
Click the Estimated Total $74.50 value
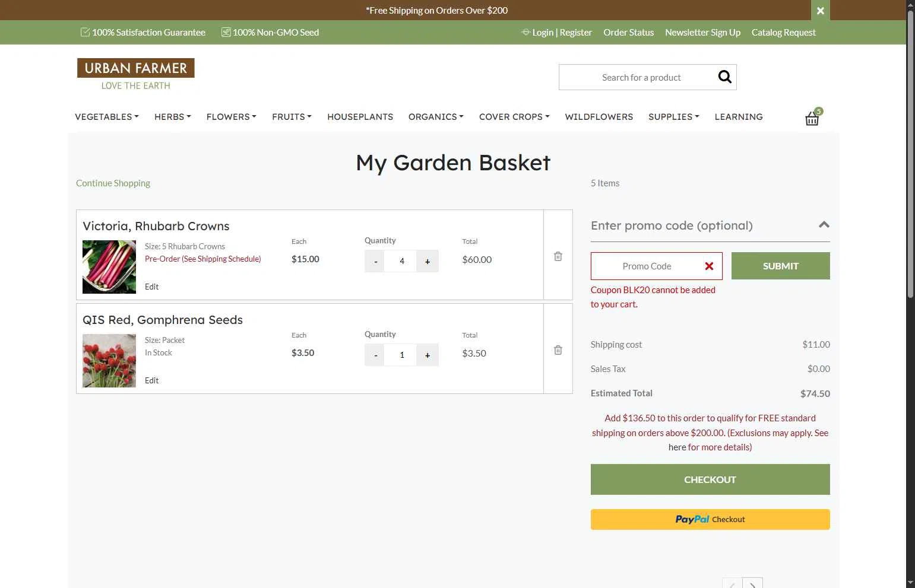[x=815, y=393]
